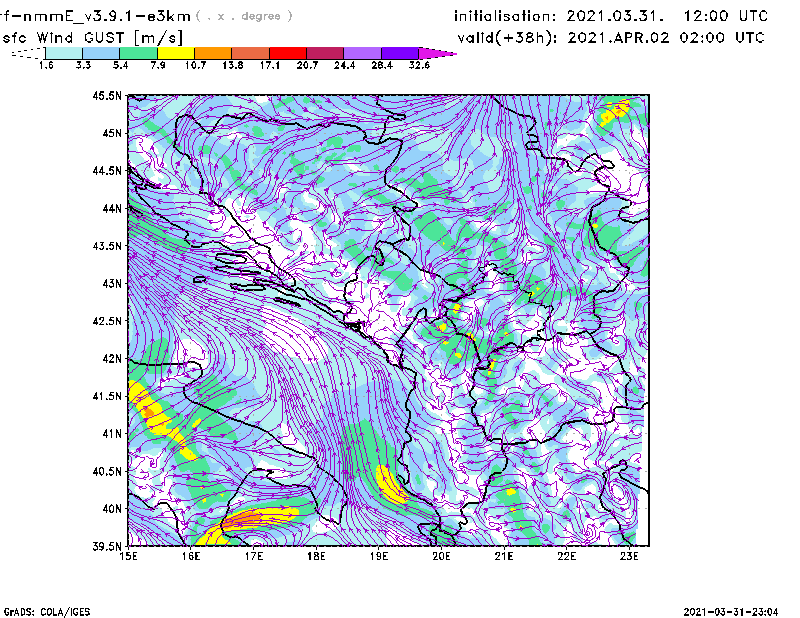Click the light purple legend swatch (24.4–28.4)
800x618 pixels.
coord(362,53)
